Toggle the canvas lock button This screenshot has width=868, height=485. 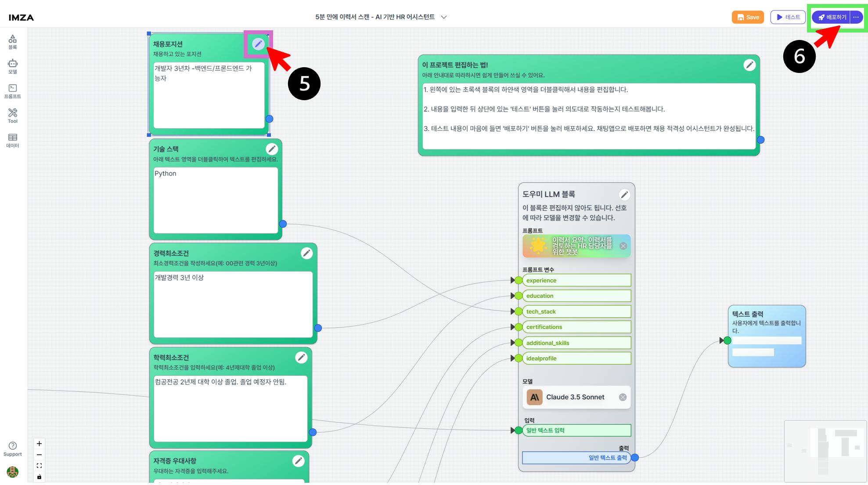point(39,477)
